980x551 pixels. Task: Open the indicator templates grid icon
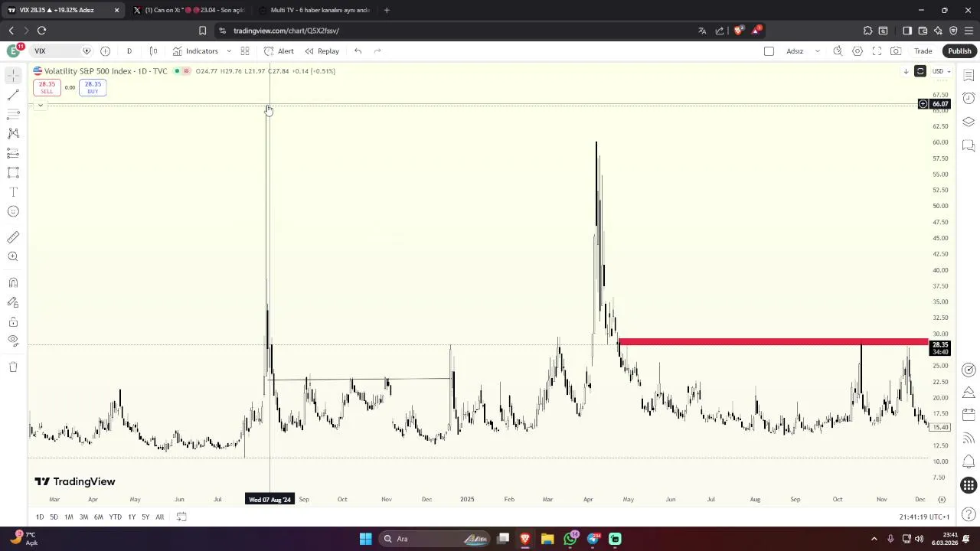tap(245, 51)
